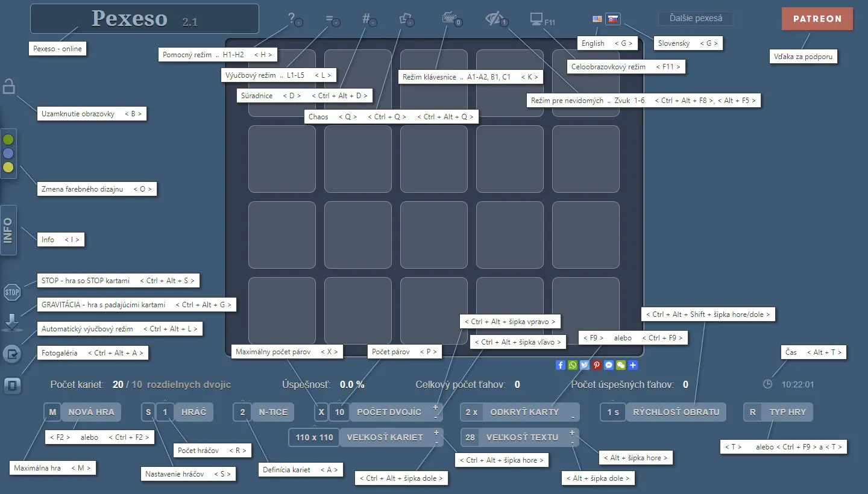
Task: Share the game via the Facebook icon
Action: pos(561,365)
